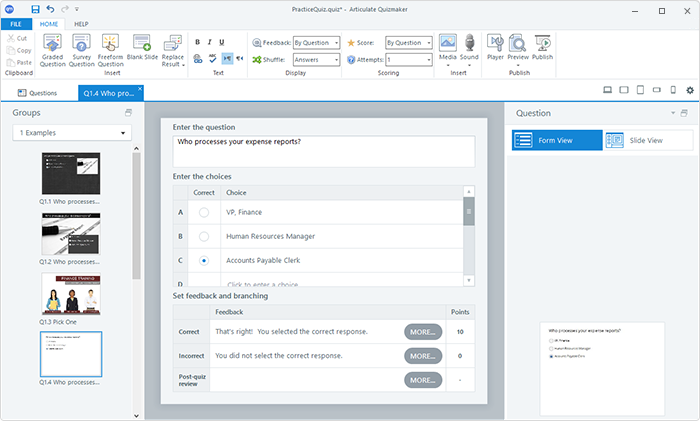Undo the last action
700x421 pixels.
(x=50, y=9)
